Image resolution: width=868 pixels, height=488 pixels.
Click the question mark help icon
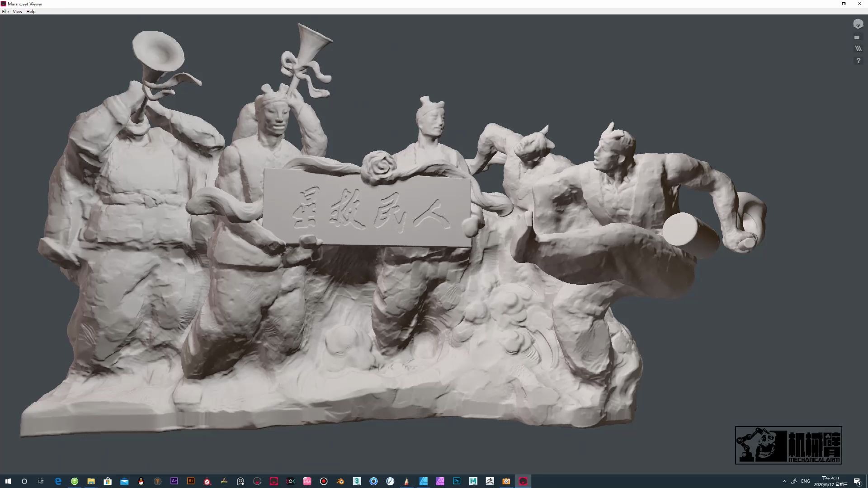858,61
